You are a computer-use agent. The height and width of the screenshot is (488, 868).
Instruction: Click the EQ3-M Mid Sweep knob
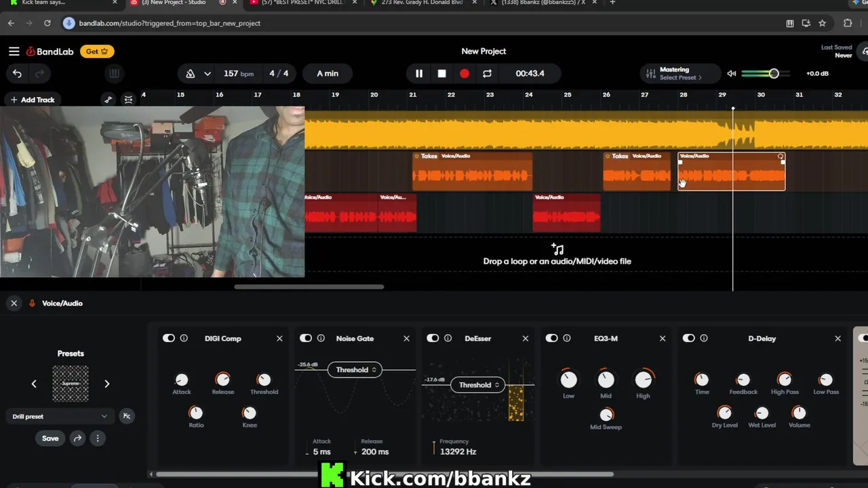pos(606,414)
